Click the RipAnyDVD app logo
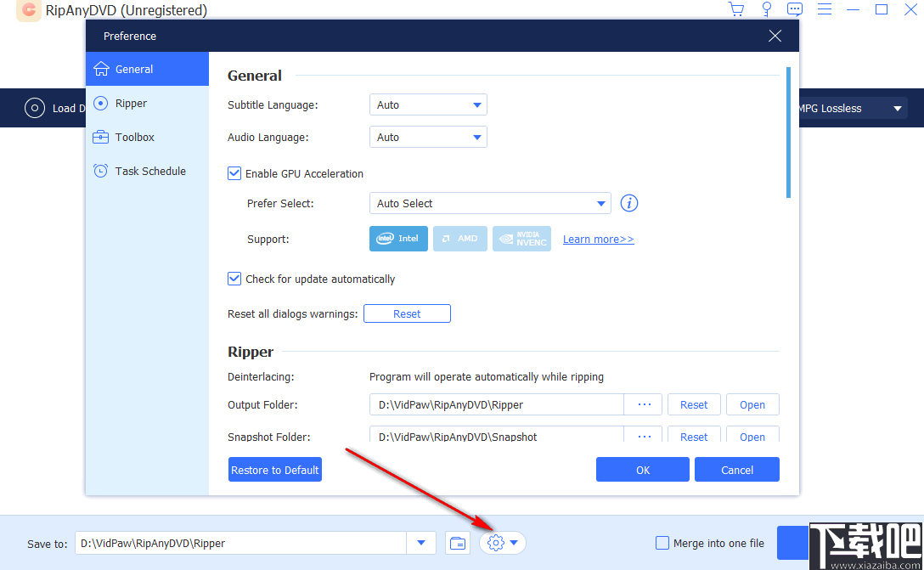The width and height of the screenshot is (924, 570). (x=28, y=10)
